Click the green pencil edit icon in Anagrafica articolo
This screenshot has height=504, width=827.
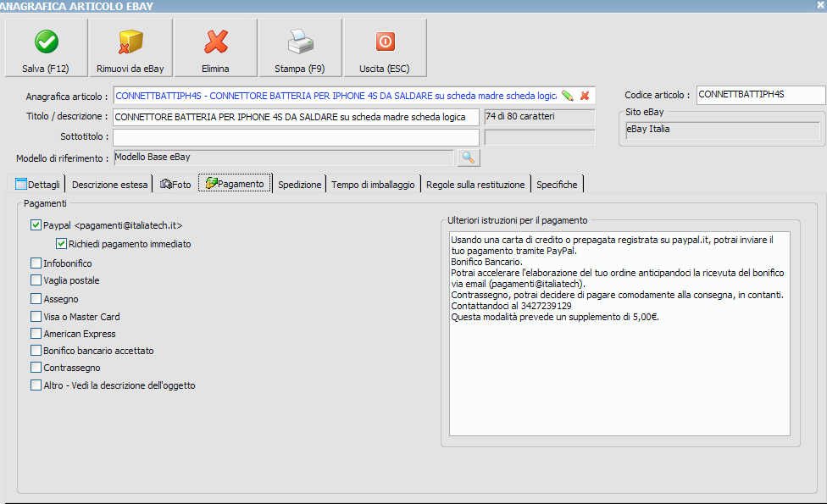pyautogui.click(x=568, y=96)
